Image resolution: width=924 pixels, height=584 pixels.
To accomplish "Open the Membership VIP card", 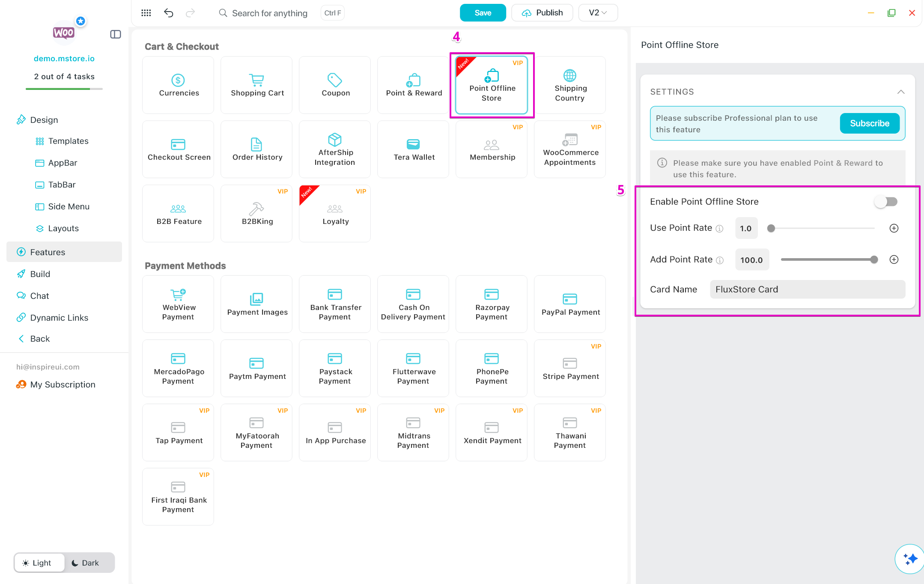I will click(x=492, y=149).
